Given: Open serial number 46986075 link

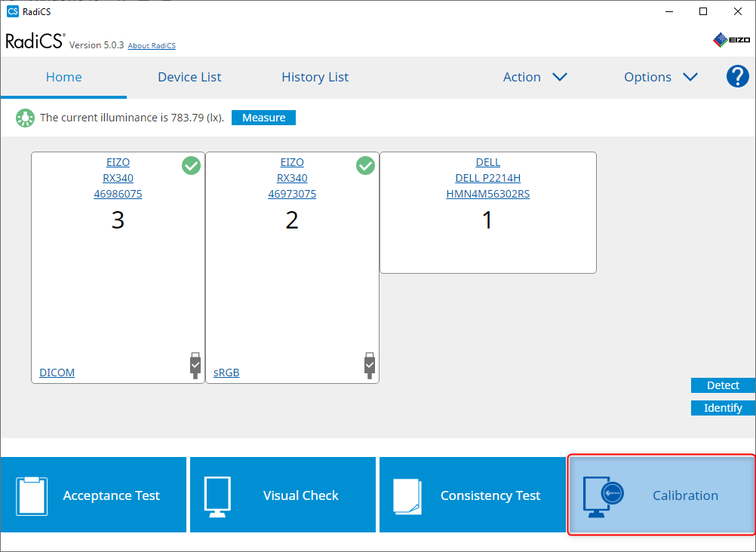Looking at the screenshot, I should 118,194.
